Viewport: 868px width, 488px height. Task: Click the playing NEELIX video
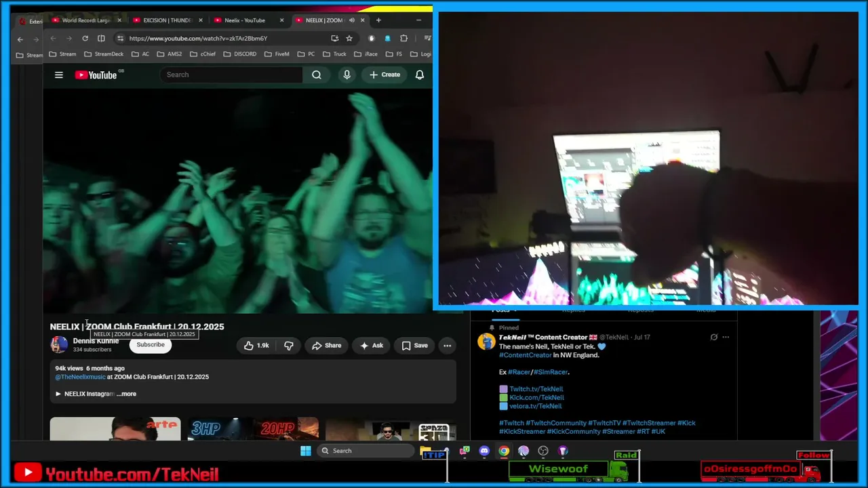coord(237,201)
